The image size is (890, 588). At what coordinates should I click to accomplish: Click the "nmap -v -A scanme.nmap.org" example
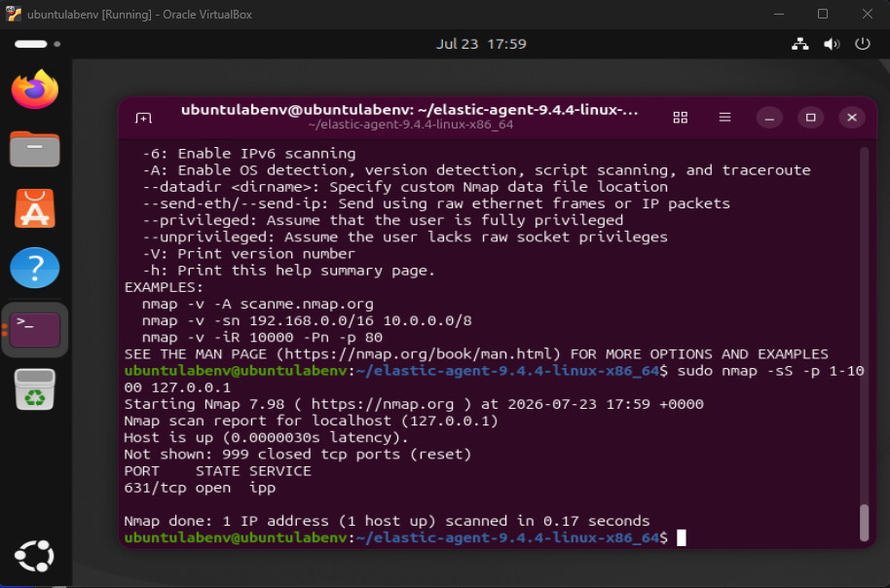point(258,304)
